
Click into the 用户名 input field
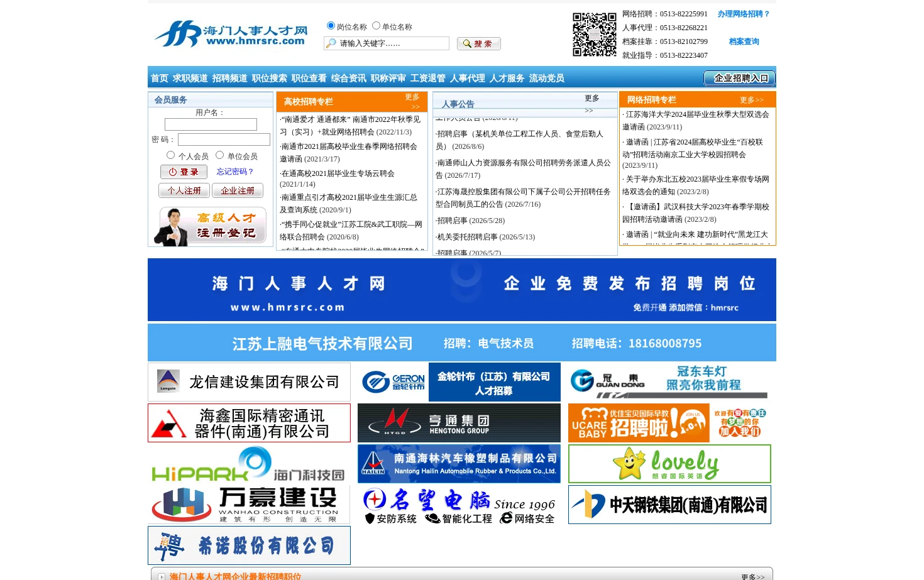click(211, 124)
